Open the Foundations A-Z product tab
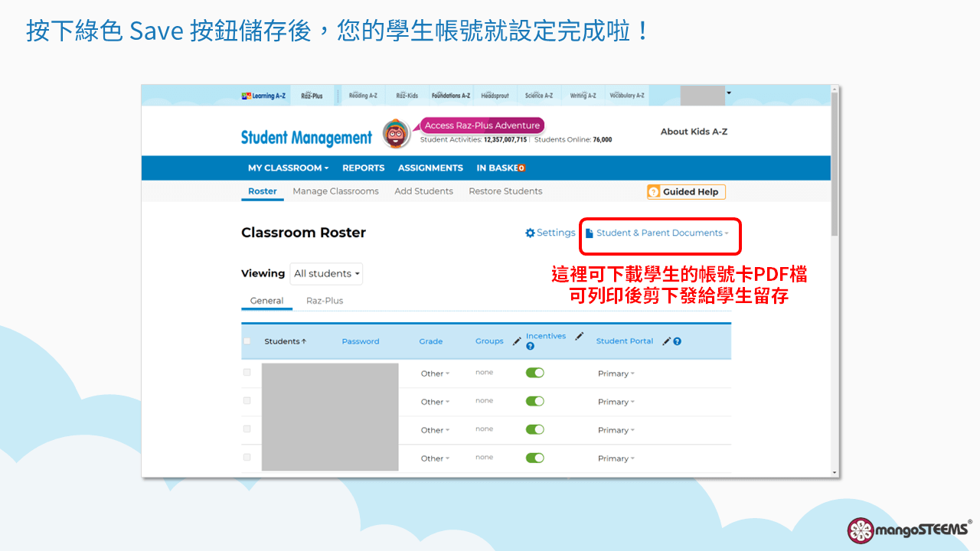This screenshot has height=551, width=980. [451, 96]
